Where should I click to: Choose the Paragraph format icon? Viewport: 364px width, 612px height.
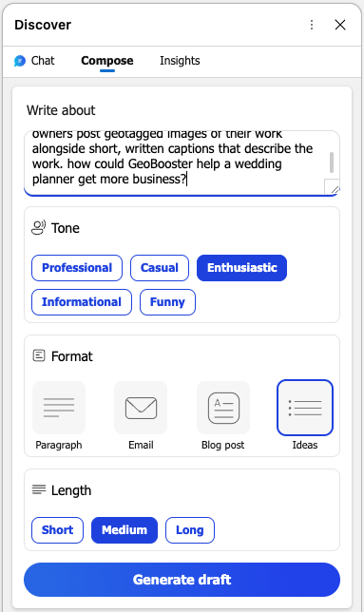(x=59, y=408)
